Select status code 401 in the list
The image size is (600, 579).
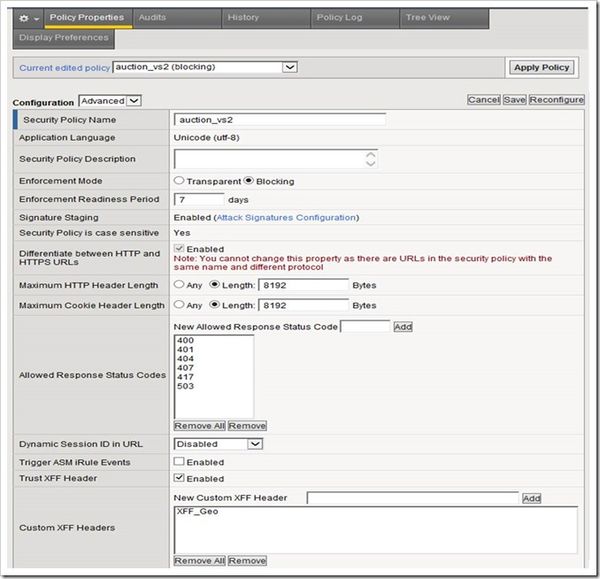click(186, 349)
